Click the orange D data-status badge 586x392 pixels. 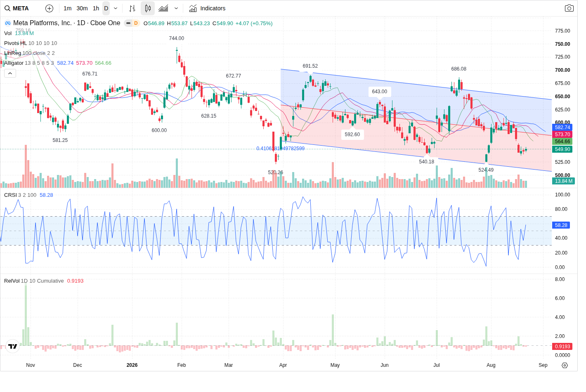(x=136, y=23)
